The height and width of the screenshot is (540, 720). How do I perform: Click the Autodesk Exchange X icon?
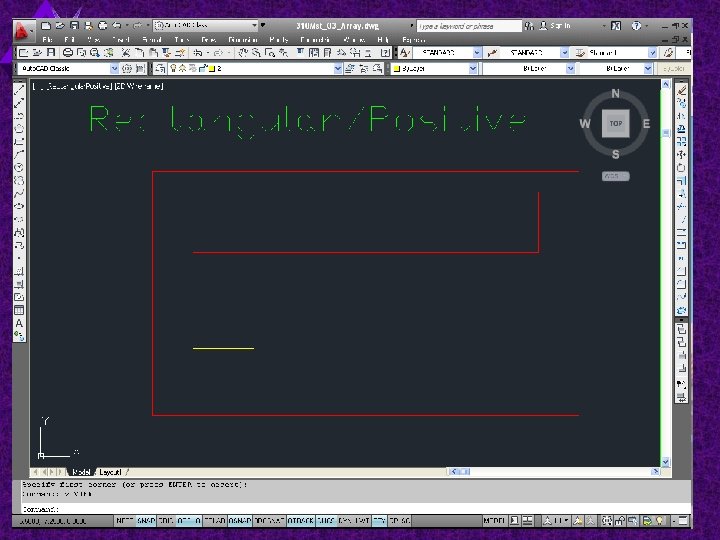coord(616,26)
